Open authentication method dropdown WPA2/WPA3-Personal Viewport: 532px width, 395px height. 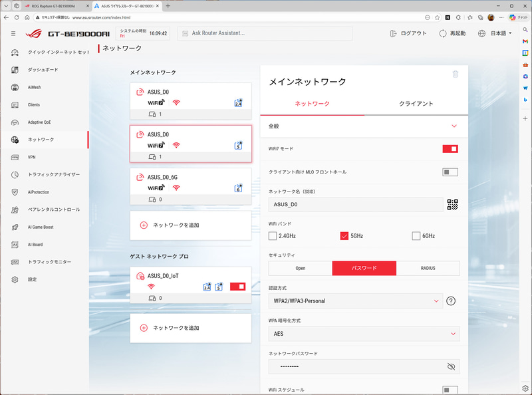pos(356,301)
